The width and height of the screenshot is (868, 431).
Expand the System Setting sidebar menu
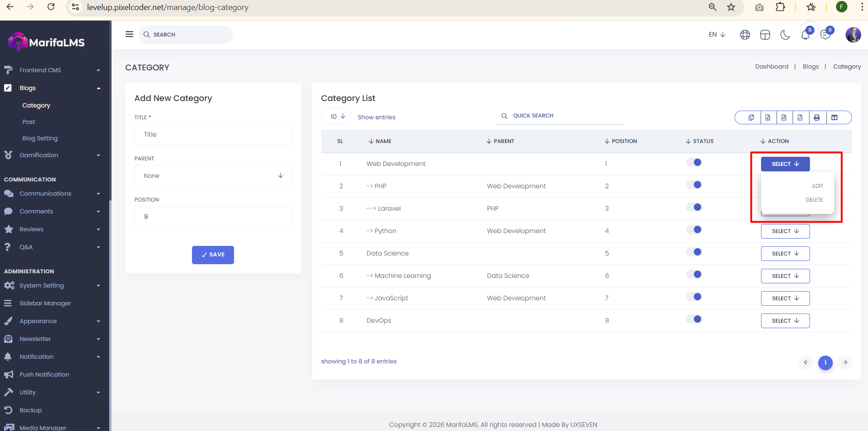point(42,286)
